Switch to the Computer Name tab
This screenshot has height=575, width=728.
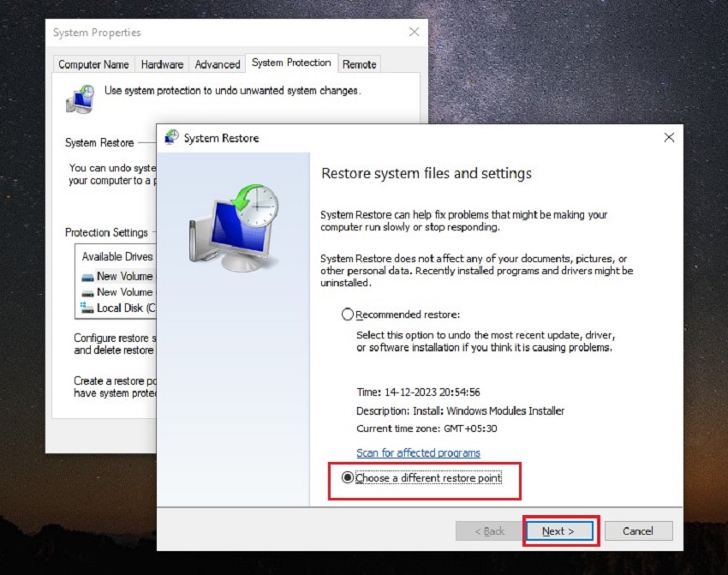[x=92, y=63]
